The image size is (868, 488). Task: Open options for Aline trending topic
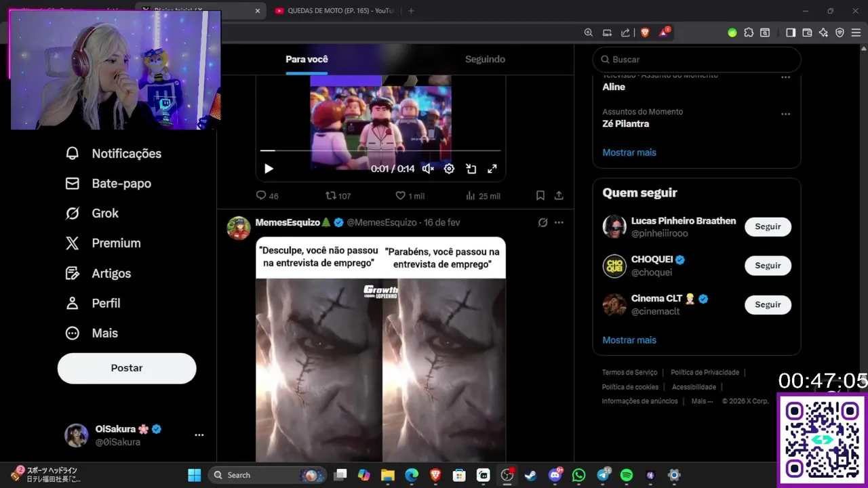tap(785, 77)
